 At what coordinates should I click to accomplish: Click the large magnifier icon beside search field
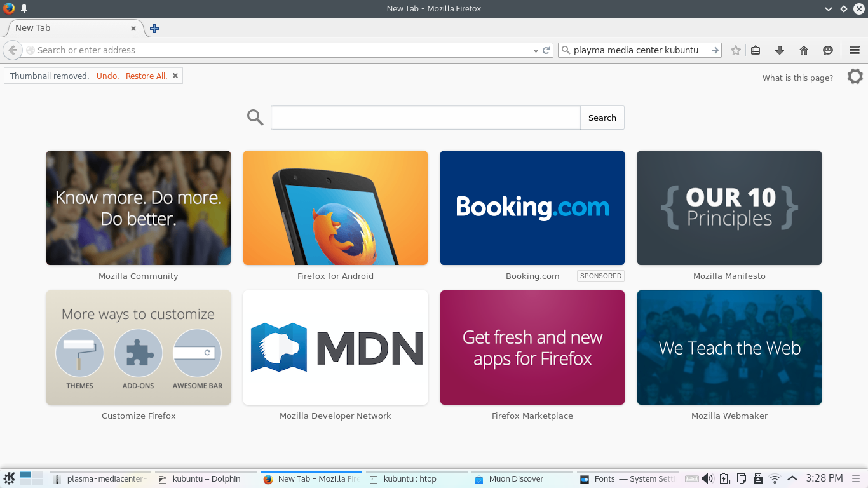click(255, 117)
